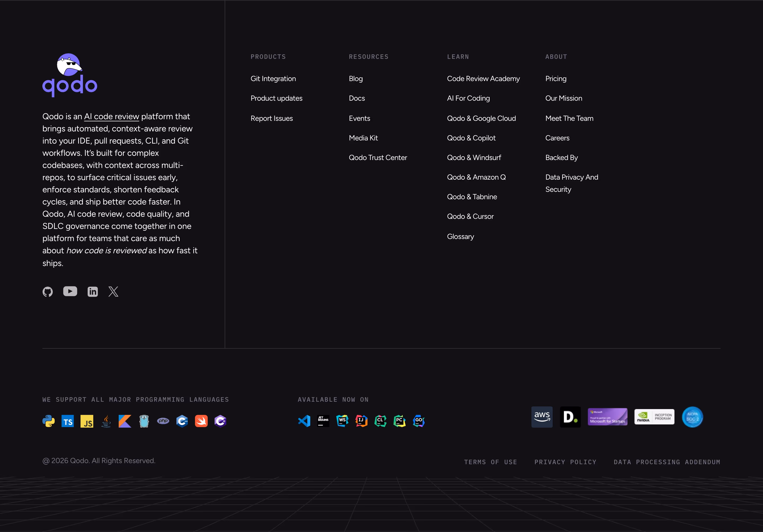
Task: Open the Report Issues link
Action: pyautogui.click(x=272, y=118)
